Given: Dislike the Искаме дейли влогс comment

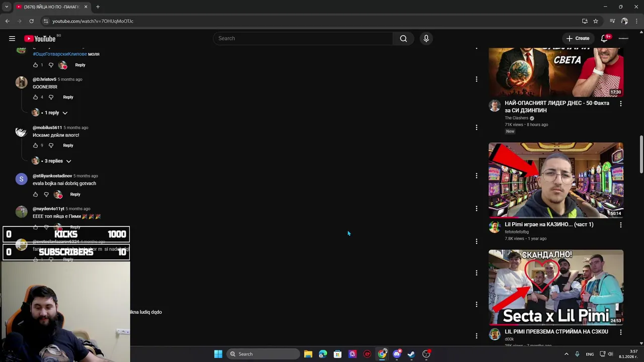Looking at the screenshot, I should coord(51,145).
